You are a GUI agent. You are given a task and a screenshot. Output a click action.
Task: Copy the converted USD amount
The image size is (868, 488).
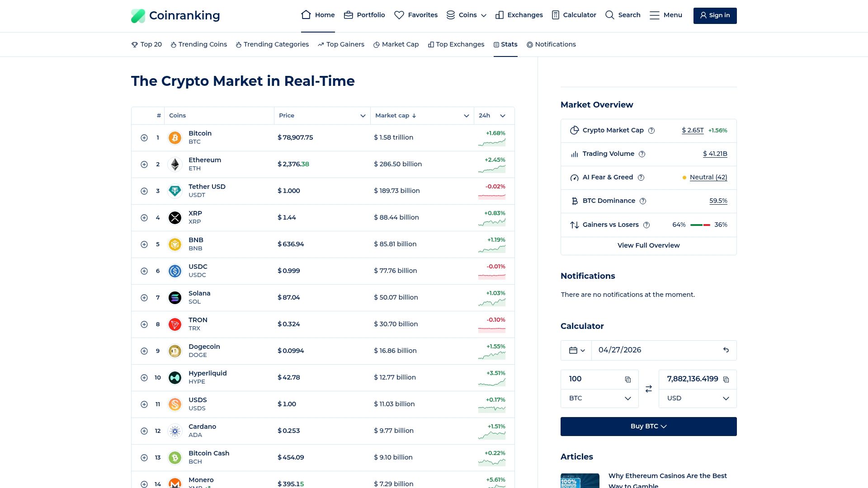point(726,380)
